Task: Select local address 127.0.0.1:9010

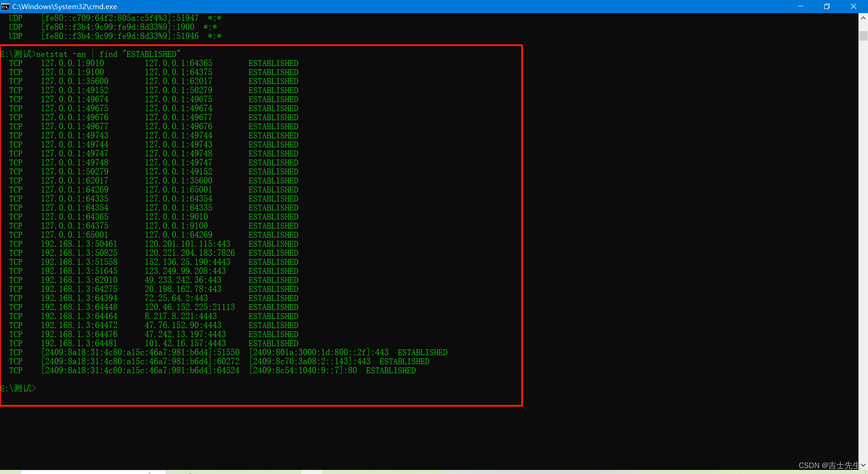Action: [72, 63]
